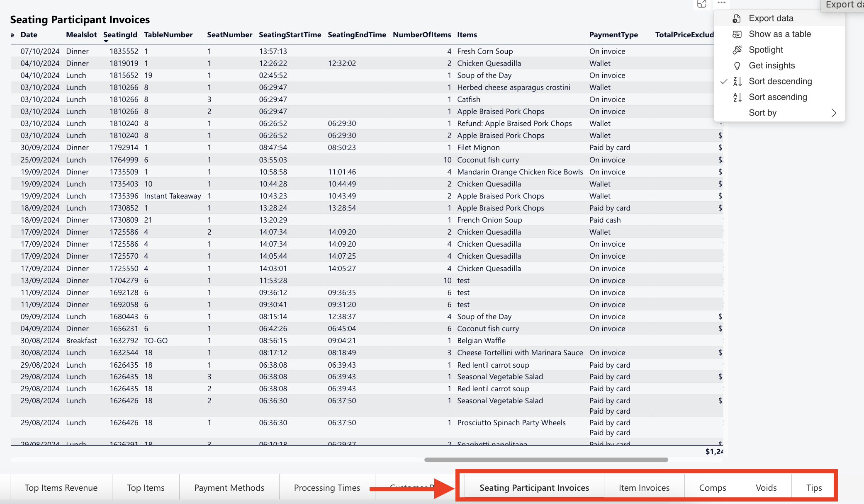The height and width of the screenshot is (504, 864).
Task: Click SeatingId 1704279 cell
Action: pos(124,281)
